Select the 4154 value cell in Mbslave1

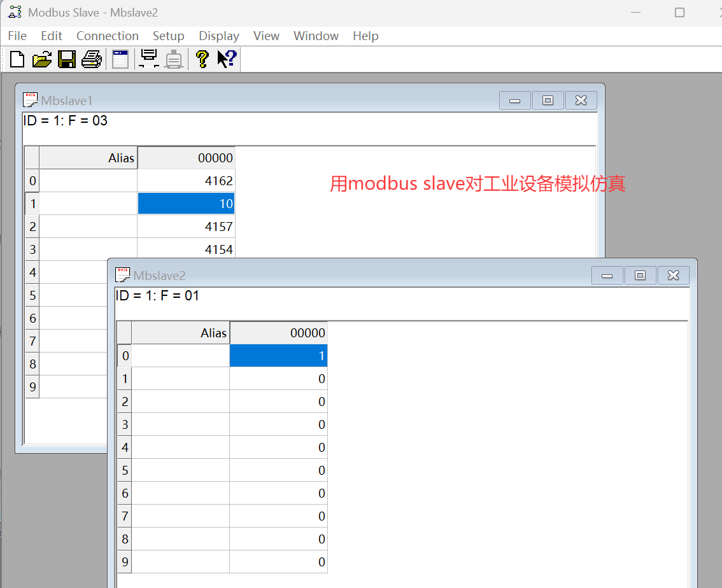click(186, 248)
